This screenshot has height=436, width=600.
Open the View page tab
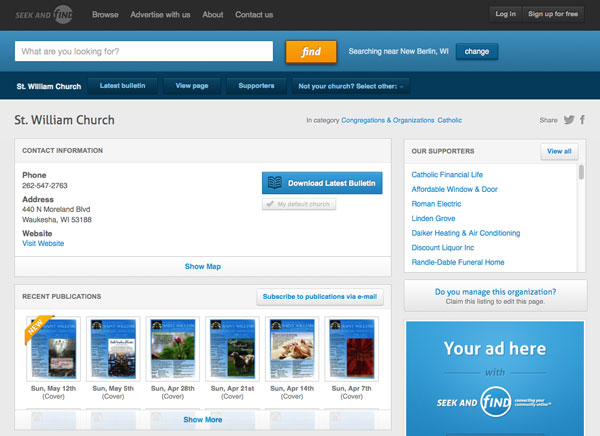point(192,86)
